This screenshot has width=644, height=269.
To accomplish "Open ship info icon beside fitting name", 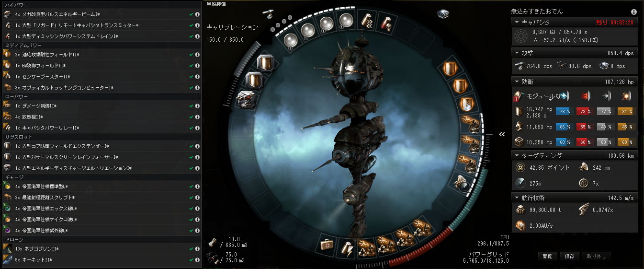I will (633, 12).
